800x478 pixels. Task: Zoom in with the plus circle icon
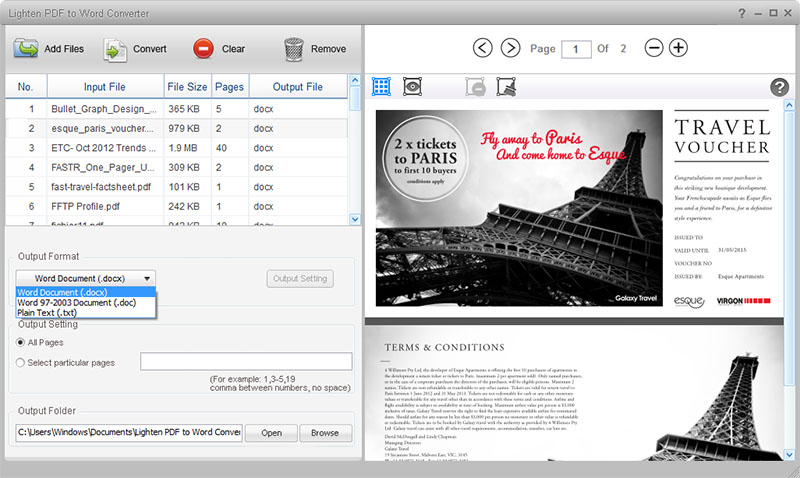point(678,48)
